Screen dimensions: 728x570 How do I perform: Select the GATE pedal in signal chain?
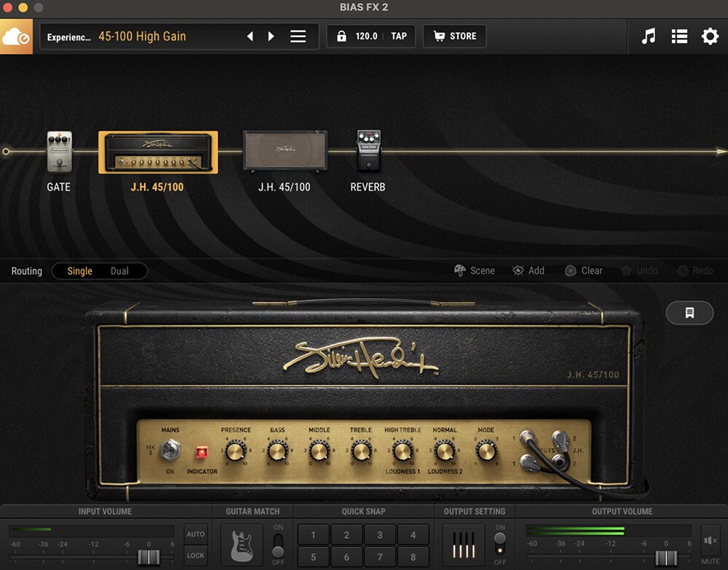[x=60, y=152]
